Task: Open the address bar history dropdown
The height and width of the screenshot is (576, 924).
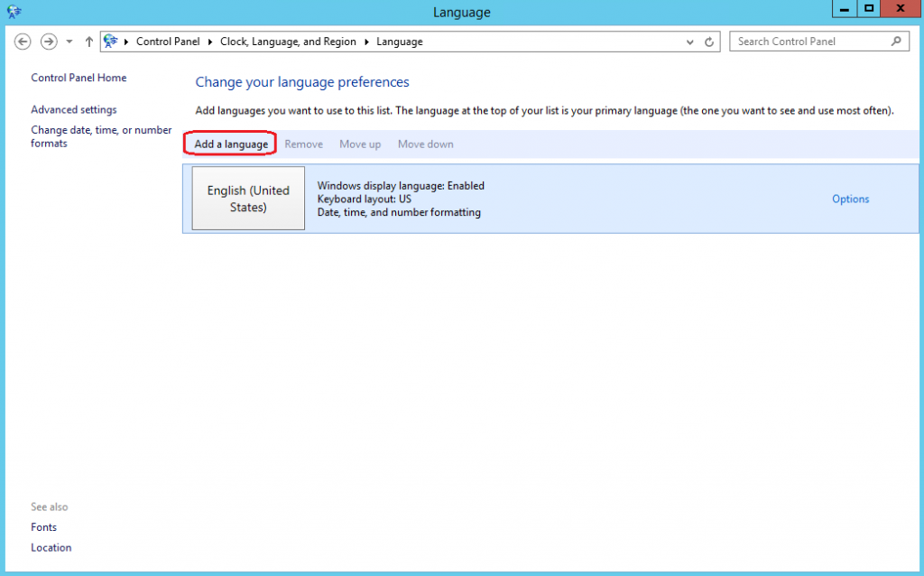Action: (x=690, y=42)
